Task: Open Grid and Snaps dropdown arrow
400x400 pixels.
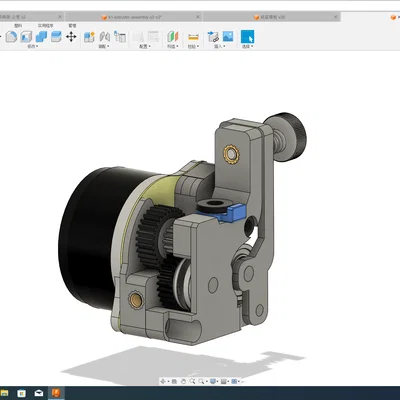Action: 228,381
